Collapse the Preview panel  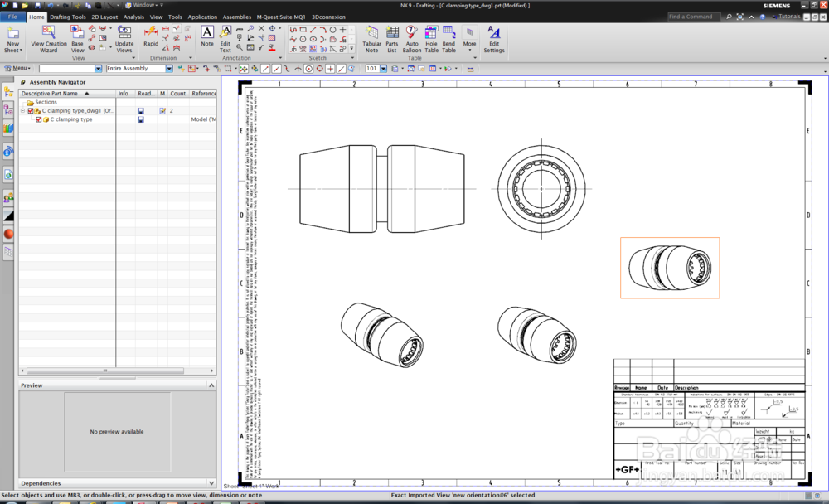[211, 385]
